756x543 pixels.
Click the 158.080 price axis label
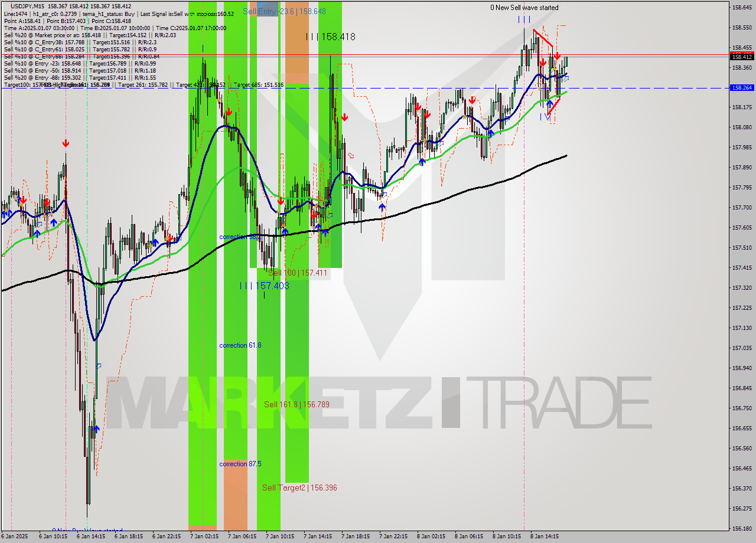coord(742,127)
